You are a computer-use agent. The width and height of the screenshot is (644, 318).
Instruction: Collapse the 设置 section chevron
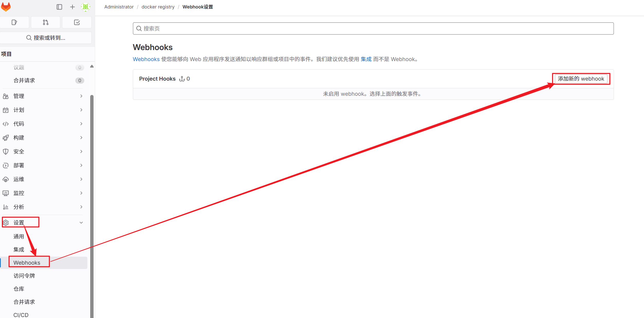81,223
